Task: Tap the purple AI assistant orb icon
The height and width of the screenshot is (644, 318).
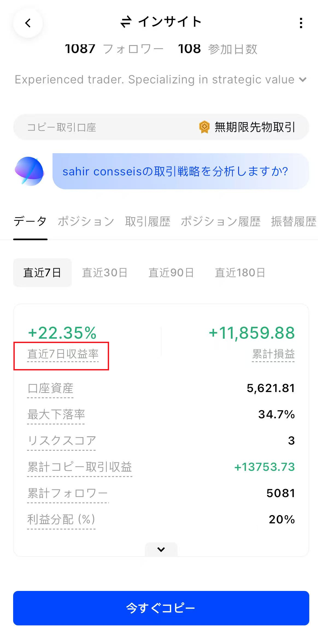Action: click(x=30, y=171)
